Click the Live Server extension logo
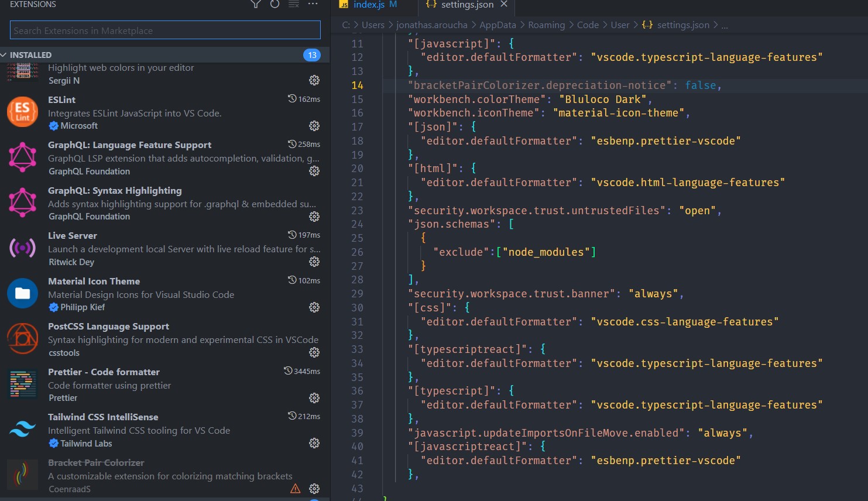This screenshot has height=501, width=868. [22, 248]
